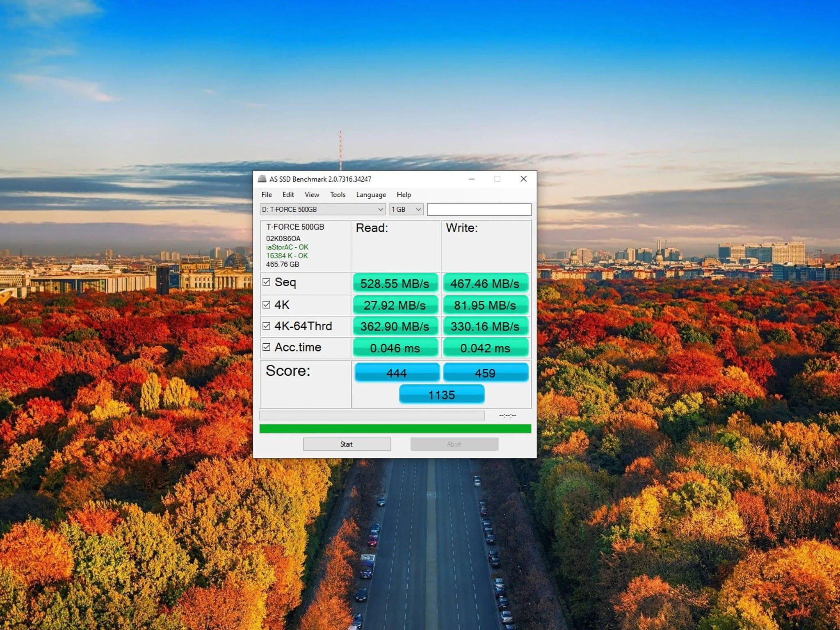The height and width of the screenshot is (630, 840).
Task: Open the Help menu
Action: tap(404, 195)
